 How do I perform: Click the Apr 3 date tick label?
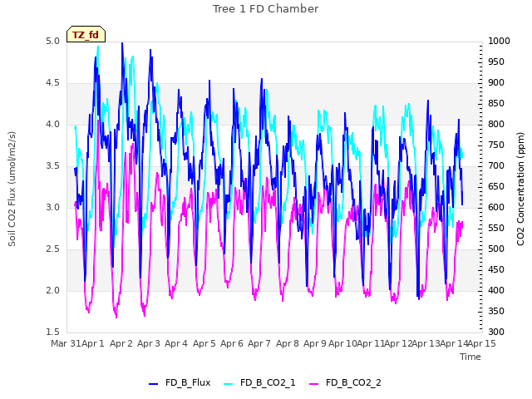pyautogui.click(x=149, y=343)
